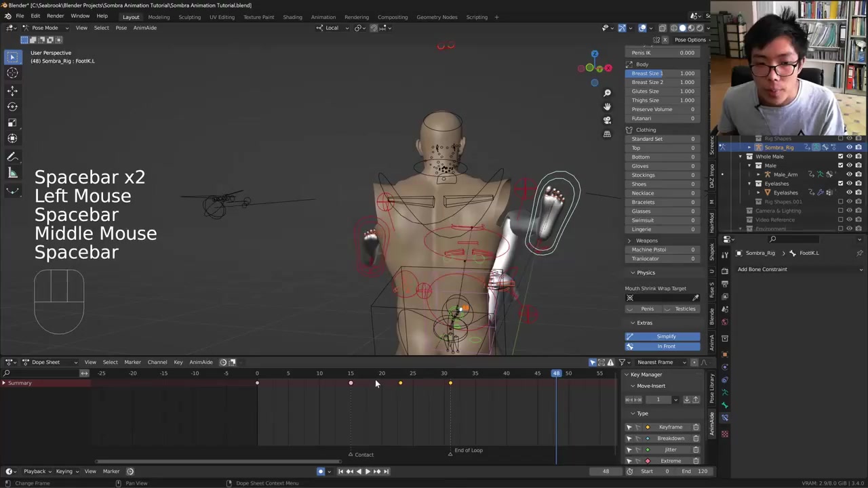Toggle the Simplify option

(665, 336)
